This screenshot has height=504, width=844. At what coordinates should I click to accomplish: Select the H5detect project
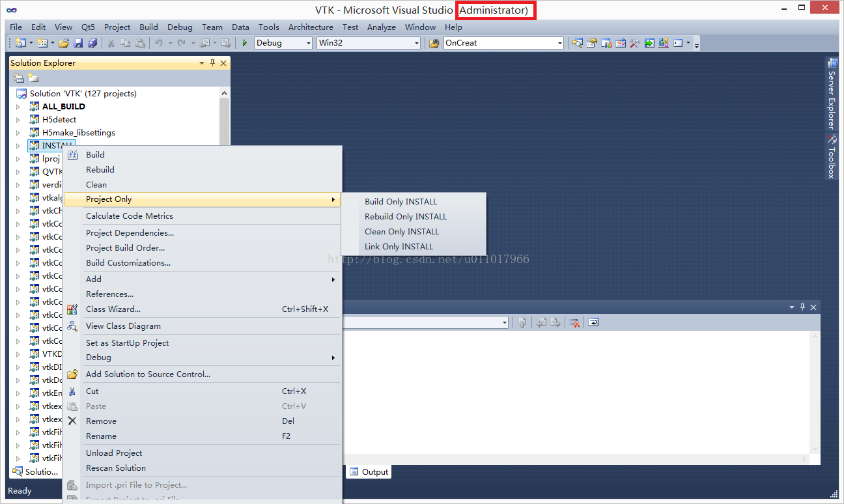pos(59,119)
